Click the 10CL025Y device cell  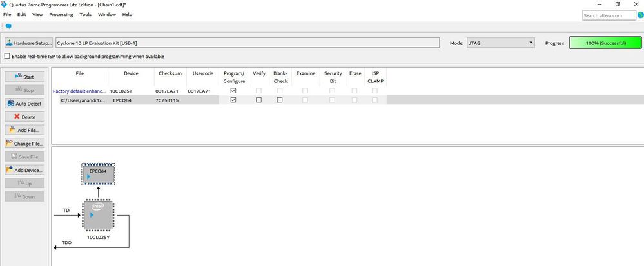[x=121, y=91]
